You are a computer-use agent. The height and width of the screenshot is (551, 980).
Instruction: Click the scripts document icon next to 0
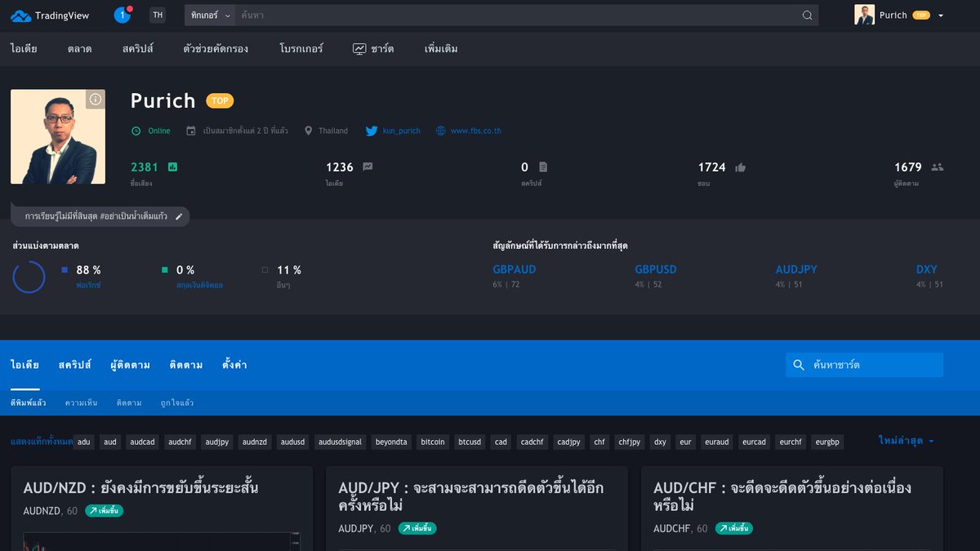click(x=543, y=167)
